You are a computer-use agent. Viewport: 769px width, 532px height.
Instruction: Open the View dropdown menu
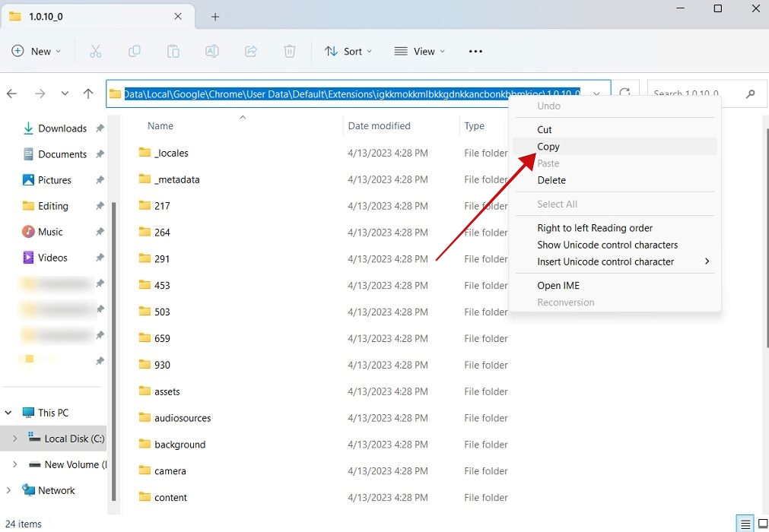tap(419, 51)
